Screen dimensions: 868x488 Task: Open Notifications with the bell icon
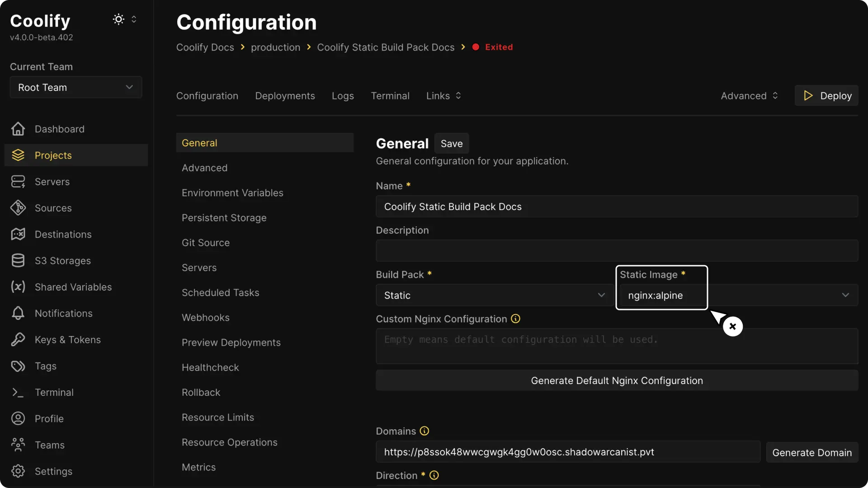(x=18, y=313)
